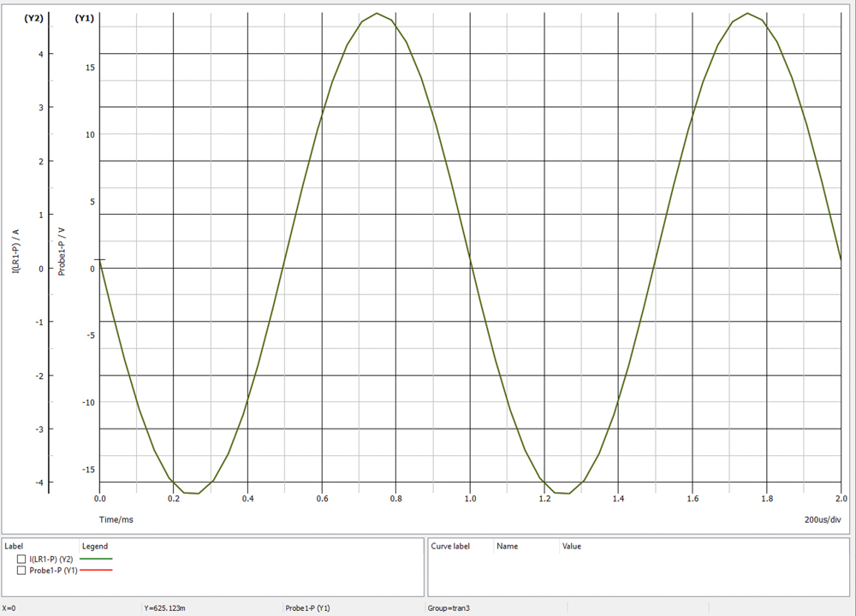Click the Curve label column header

[450, 546]
